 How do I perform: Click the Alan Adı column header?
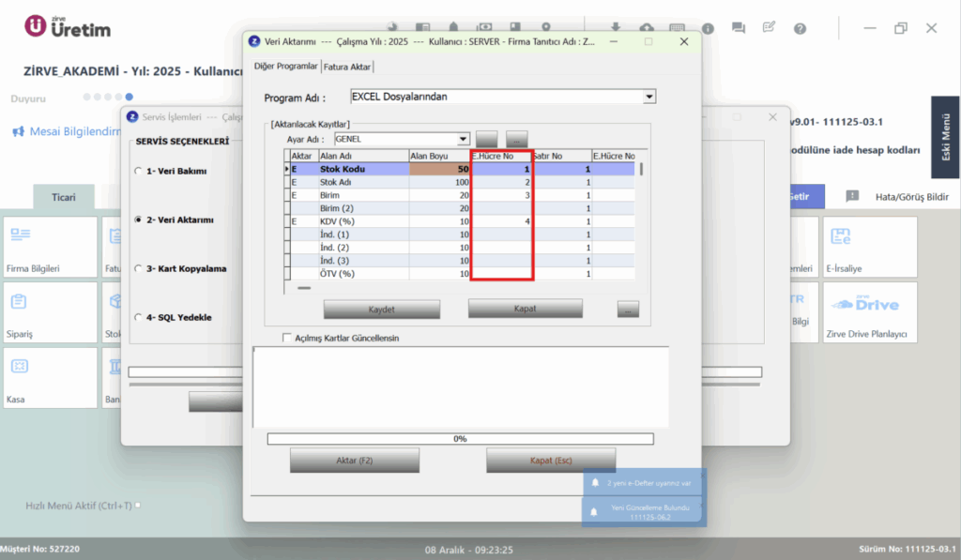point(363,157)
